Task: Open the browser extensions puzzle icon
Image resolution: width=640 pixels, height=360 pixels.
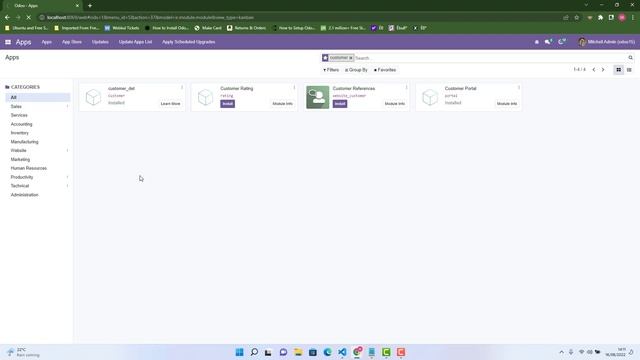Action: click(x=600, y=18)
